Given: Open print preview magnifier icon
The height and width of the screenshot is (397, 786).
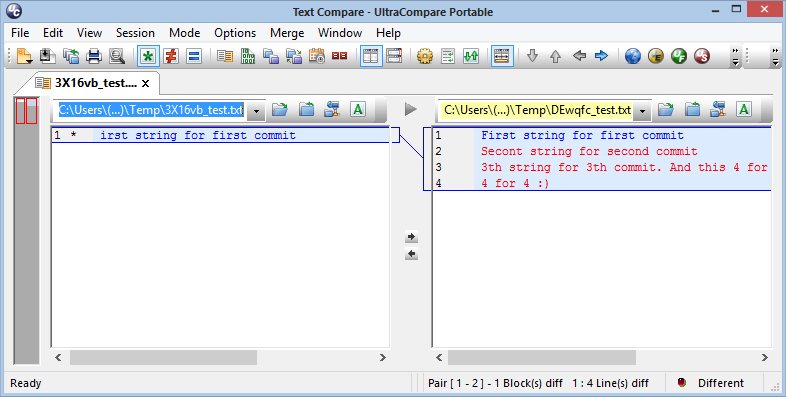Looking at the screenshot, I should 117,56.
